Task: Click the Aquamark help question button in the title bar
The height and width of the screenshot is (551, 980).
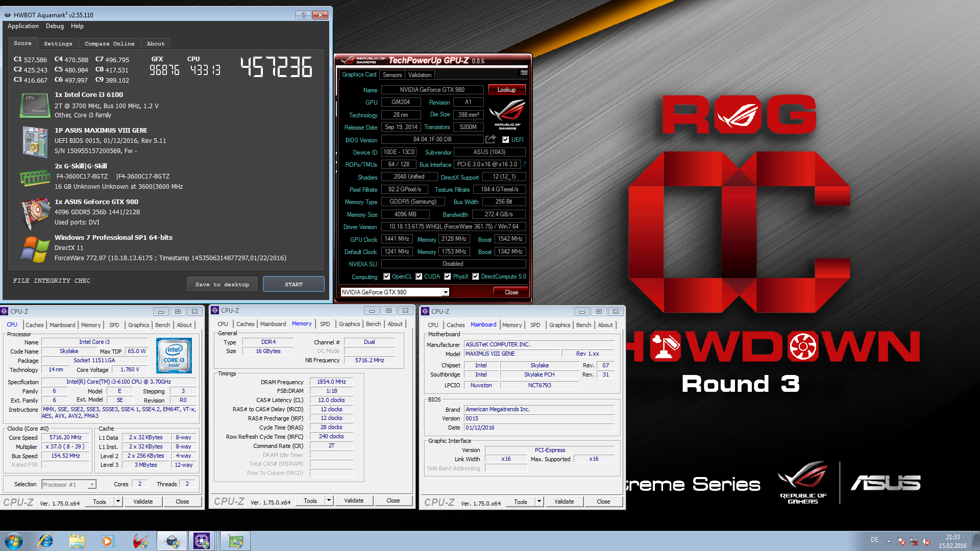Action: pyautogui.click(x=303, y=15)
